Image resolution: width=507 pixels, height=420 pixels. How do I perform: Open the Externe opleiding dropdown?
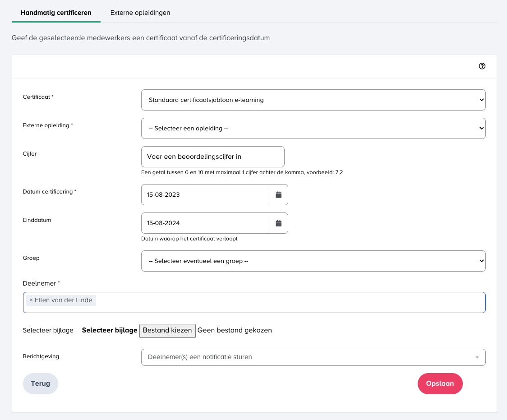tap(313, 129)
